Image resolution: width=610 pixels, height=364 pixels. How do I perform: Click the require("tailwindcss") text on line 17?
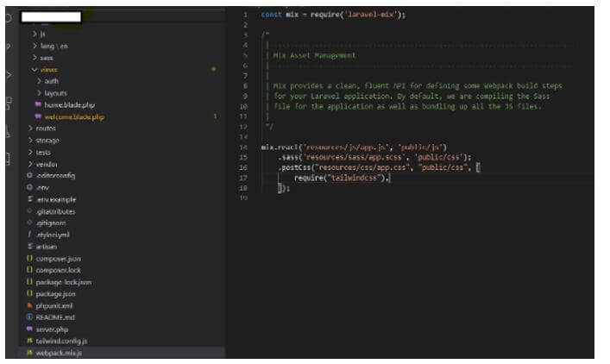340,178
